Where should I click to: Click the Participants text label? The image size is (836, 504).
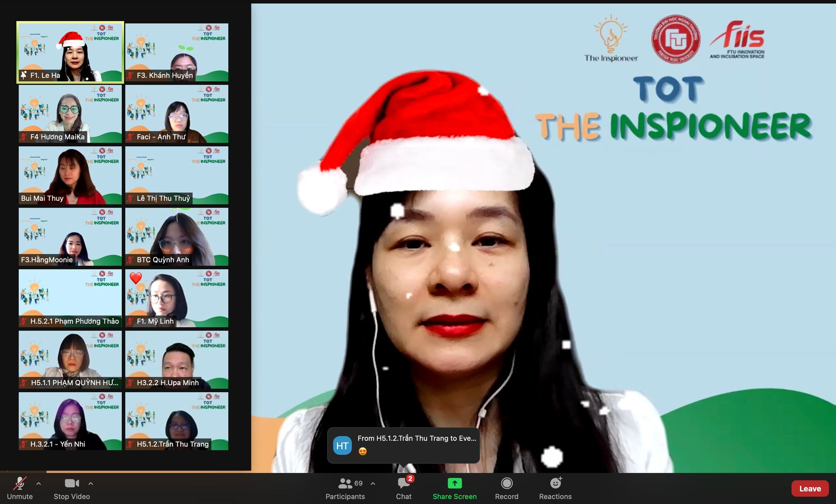point(345,497)
